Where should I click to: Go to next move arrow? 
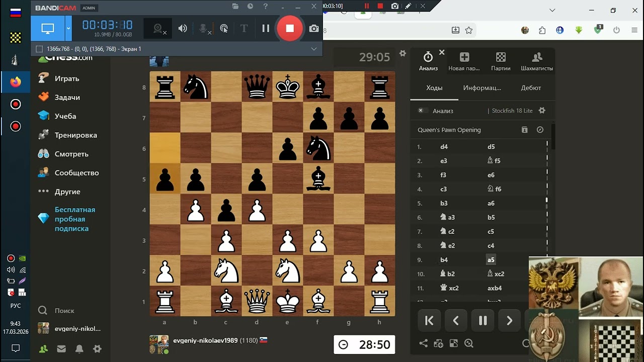[509, 321]
